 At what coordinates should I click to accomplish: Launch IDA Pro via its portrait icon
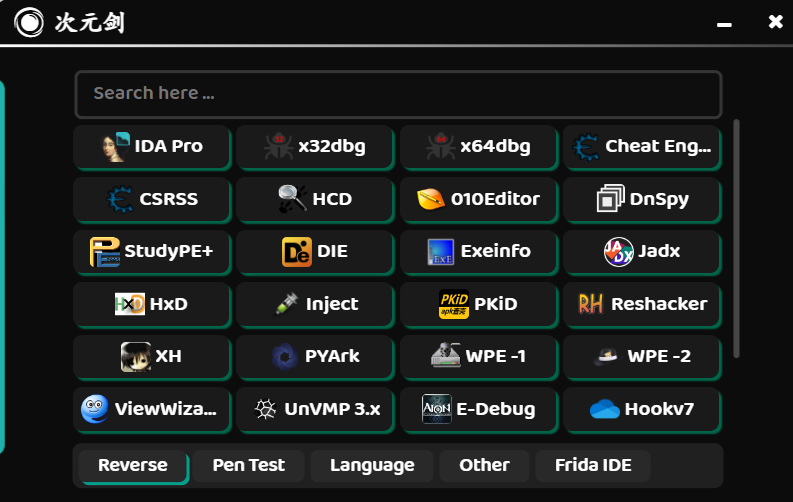coord(116,147)
